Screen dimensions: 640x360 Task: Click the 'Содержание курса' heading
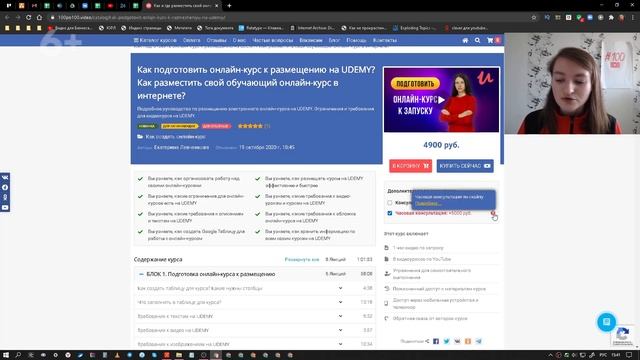point(158,260)
